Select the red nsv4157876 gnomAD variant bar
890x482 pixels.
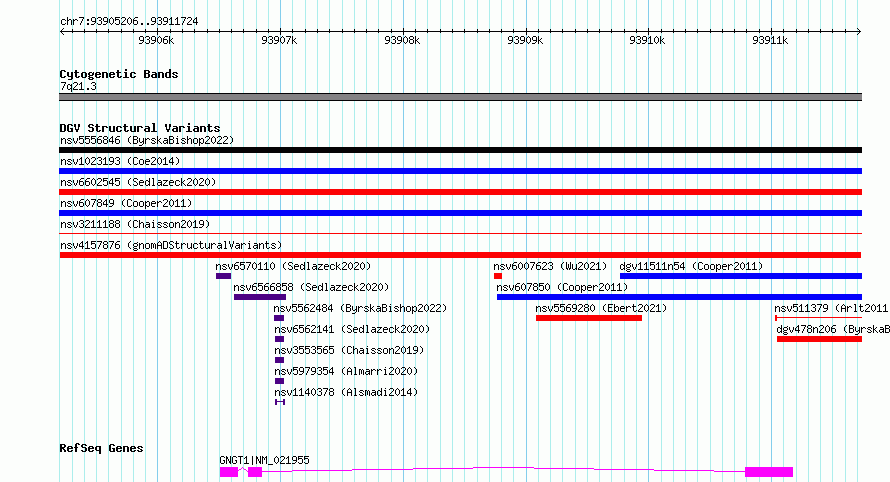coord(460,255)
